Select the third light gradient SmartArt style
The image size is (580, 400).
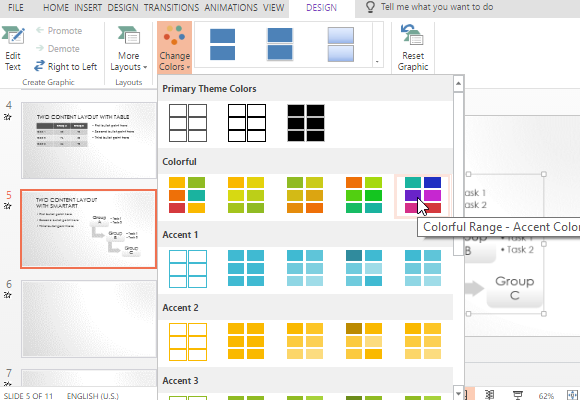click(341, 44)
